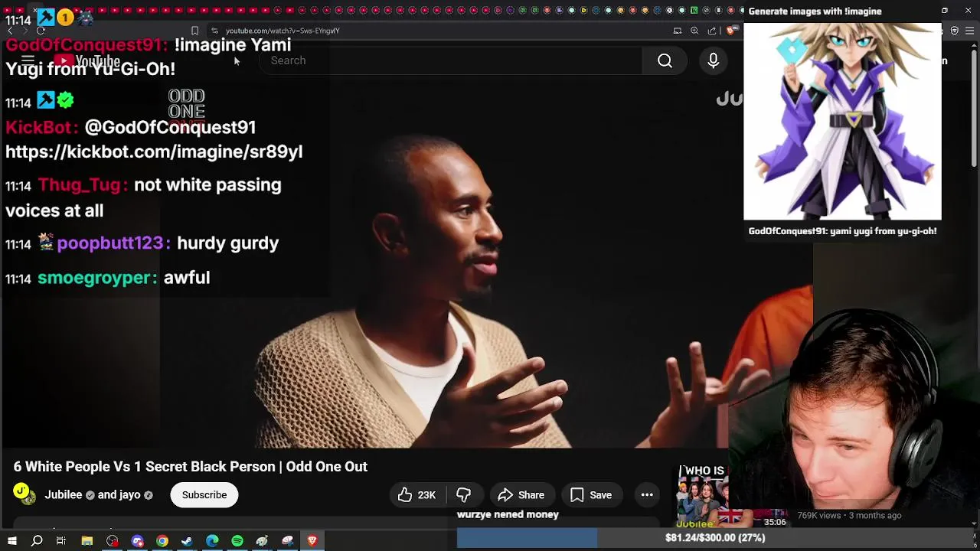The height and width of the screenshot is (551, 980).
Task: Open the kickbot.com/imagine/sr89yl chat link
Action: [154, 152]
